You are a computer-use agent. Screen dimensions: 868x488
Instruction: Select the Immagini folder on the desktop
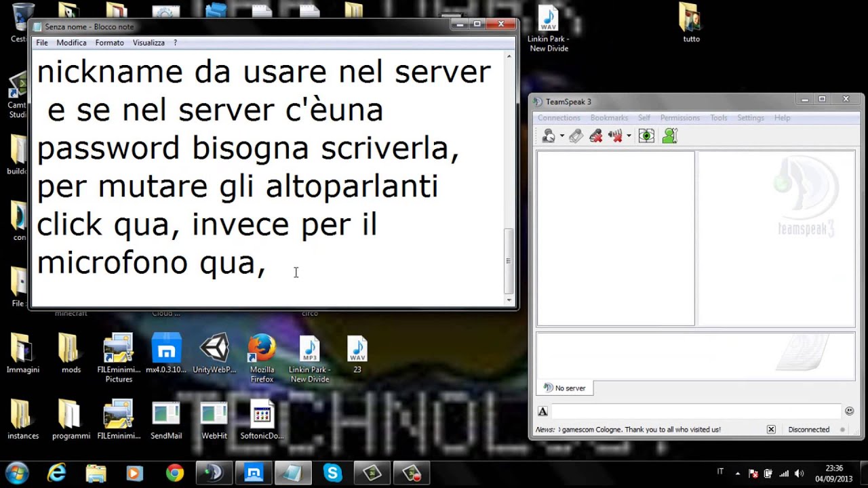(x=23, y=354)
